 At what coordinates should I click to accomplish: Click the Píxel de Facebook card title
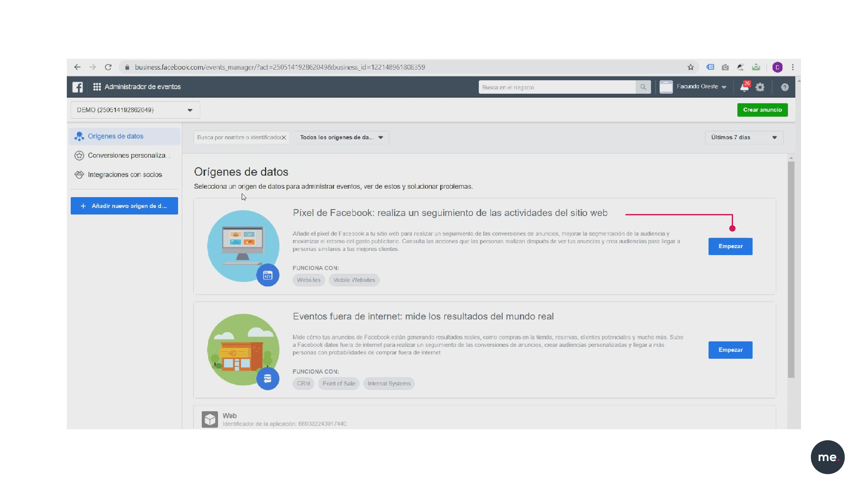pos(450,213)
